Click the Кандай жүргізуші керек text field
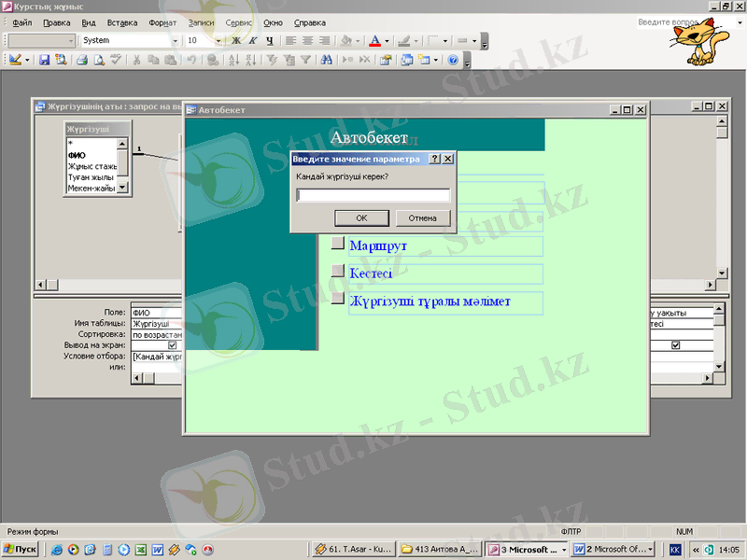Viewport: 747px width, 560px height. (373, 195)
